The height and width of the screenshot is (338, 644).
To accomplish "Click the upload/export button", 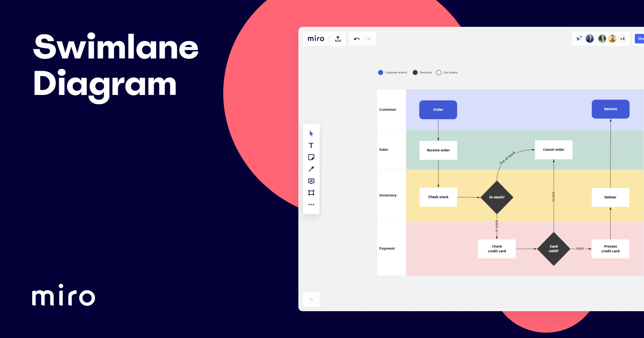I will [x=339, y=39].
